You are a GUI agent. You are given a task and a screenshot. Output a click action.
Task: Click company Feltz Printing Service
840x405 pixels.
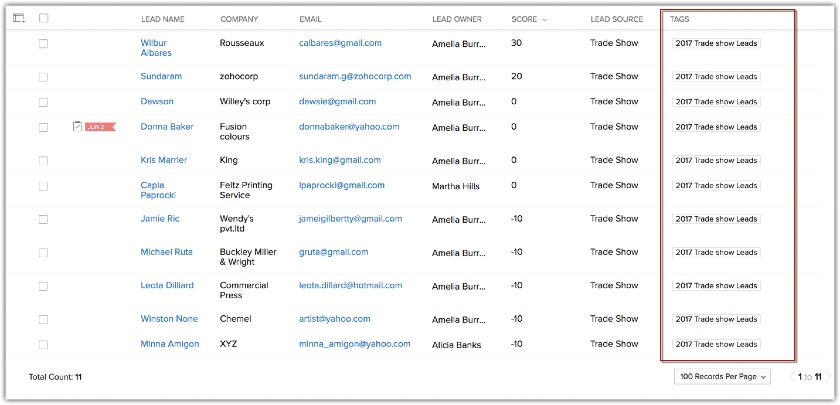pyautogui.click(x=246, y=190)
